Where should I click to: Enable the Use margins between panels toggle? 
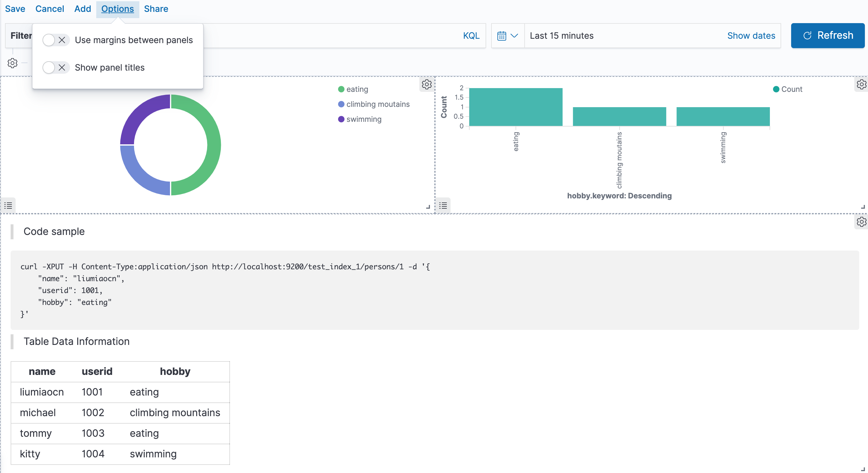[50, 40]
